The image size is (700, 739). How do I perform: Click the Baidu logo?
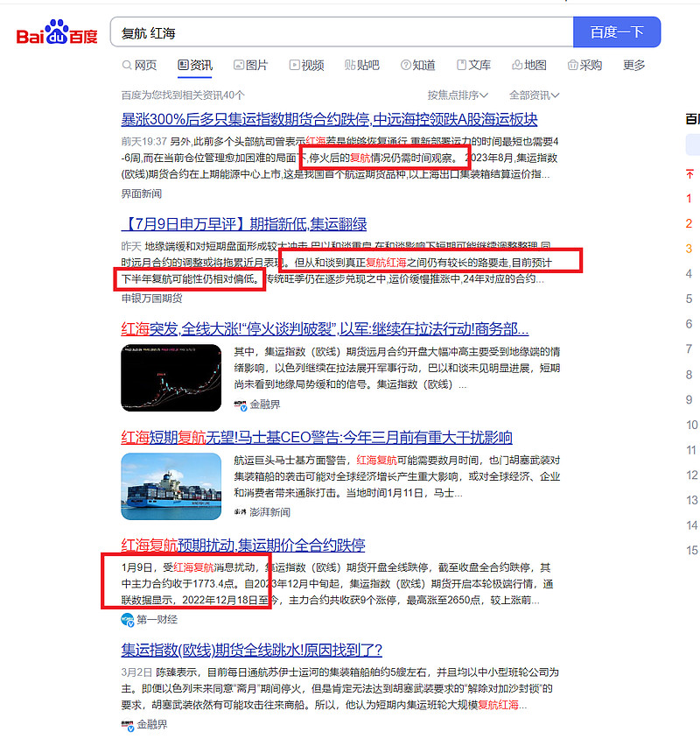(57, 32)
